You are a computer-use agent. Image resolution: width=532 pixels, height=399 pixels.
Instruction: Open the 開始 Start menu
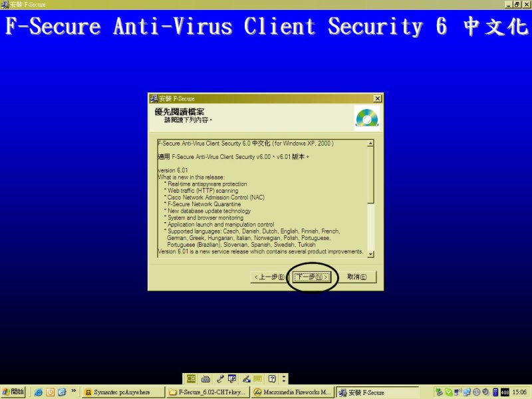point(13,392)
